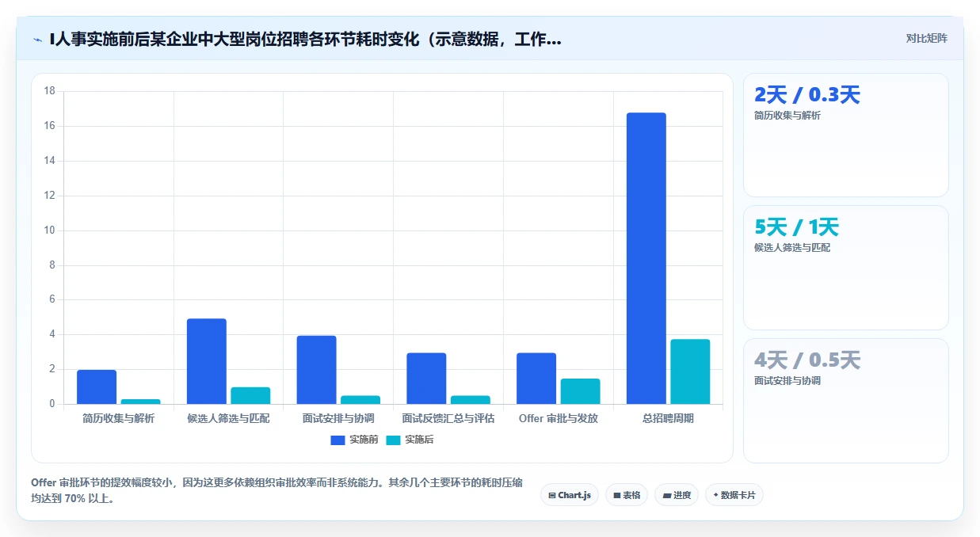Image resolution: width=980 pixels, height=537 pixels.
Task: Click the 实施前 bar for 简历收集与解析
Action: [x=97, y=387]
